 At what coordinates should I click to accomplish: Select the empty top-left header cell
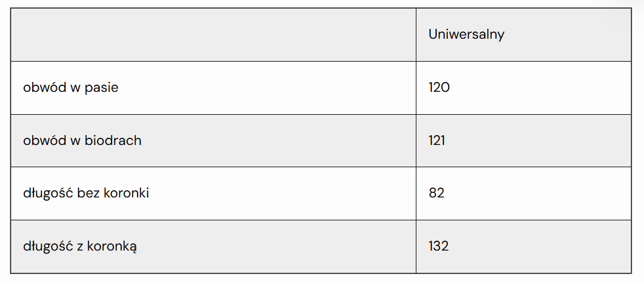point(213,35)
